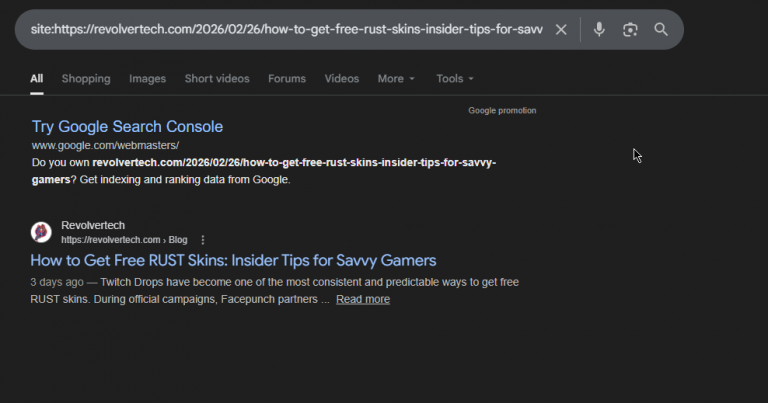Click the '3 days ago' snippet text

coord(57,283)
